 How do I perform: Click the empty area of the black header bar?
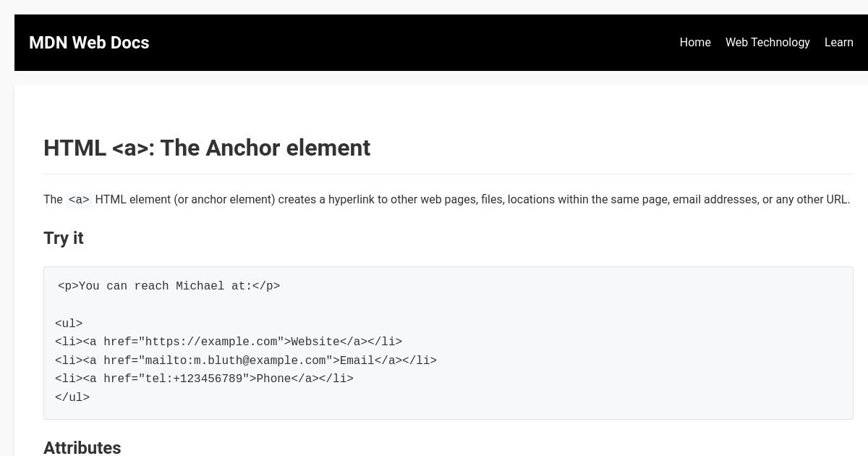pyautogui.click(x=412, y=43)
